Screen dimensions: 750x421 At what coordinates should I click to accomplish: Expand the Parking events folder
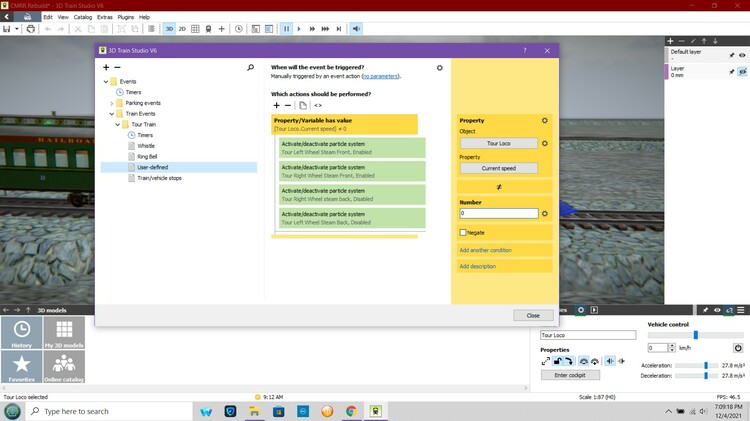pyautogui.click(x=112, y=103)
